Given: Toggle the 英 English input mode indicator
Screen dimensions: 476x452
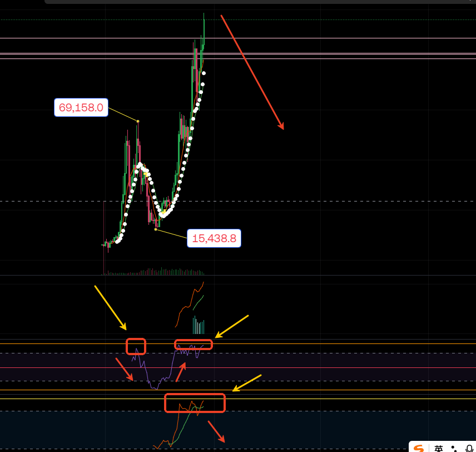Looking at the screenshot, I should pos(439,448).
